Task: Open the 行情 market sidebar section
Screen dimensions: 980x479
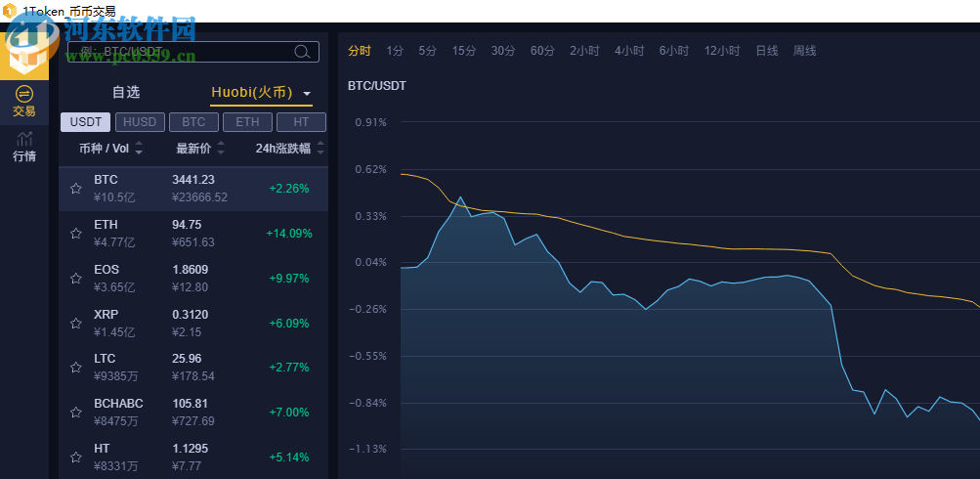Action: (x=23, y=148)
